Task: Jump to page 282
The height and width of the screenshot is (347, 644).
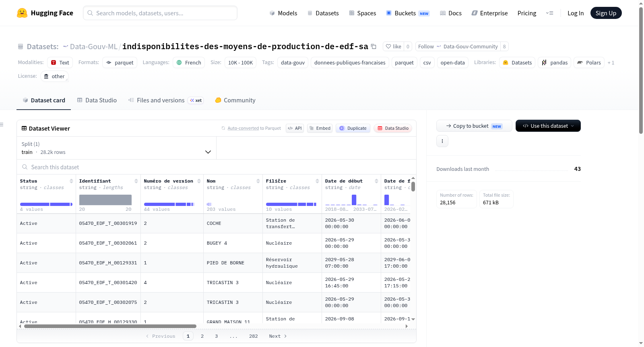Action: point(253,336)
